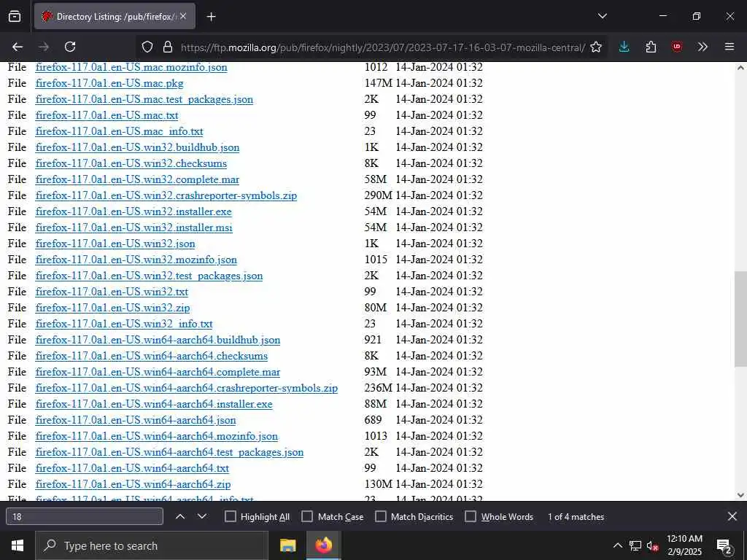Image resolution: width=747 pixels, height=560 pixels.
Task: Enable Whole Words checkbox
Action: point(471,517)
